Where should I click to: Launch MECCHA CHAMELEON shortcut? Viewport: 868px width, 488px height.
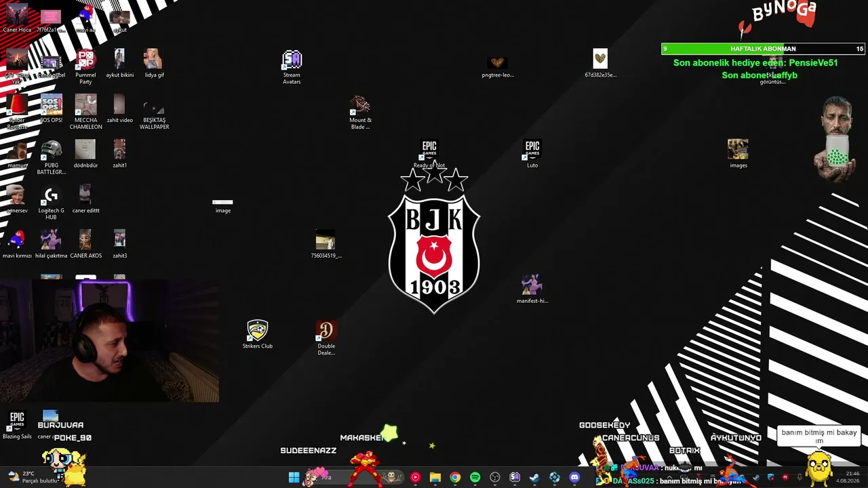(85, 112)
